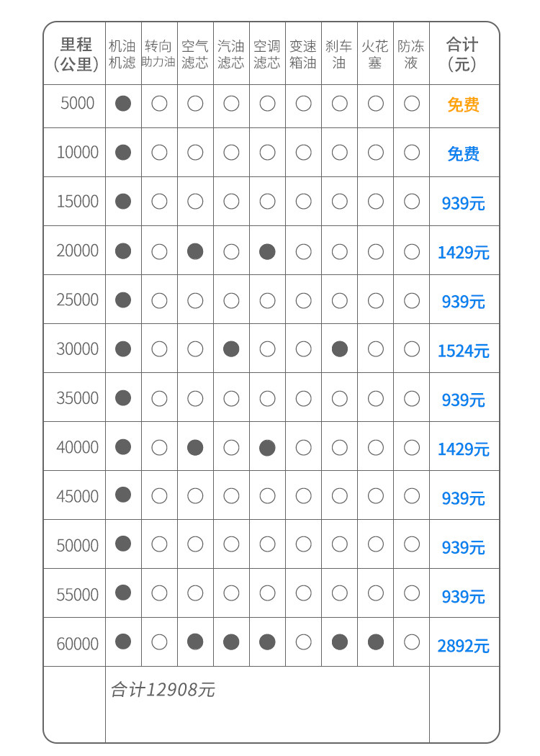Click the filled 火花塞 dot in the 60000 row
Viewport: 540px width, 756px height.
[375, 642]
